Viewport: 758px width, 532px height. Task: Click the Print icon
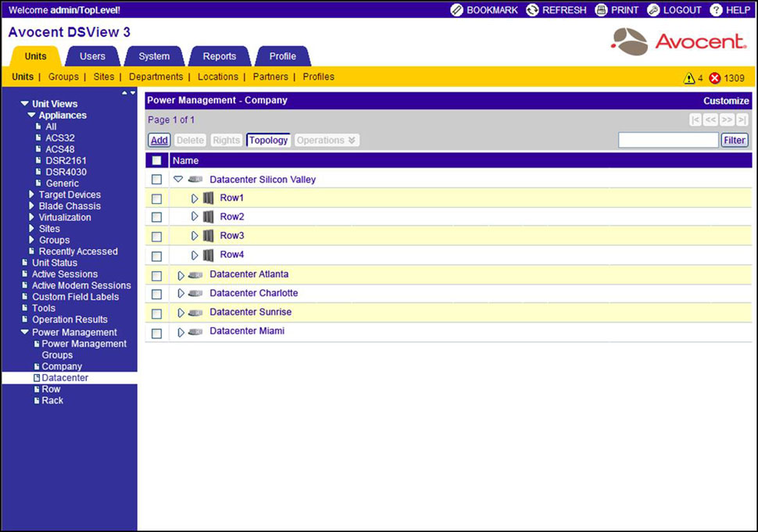601,10
